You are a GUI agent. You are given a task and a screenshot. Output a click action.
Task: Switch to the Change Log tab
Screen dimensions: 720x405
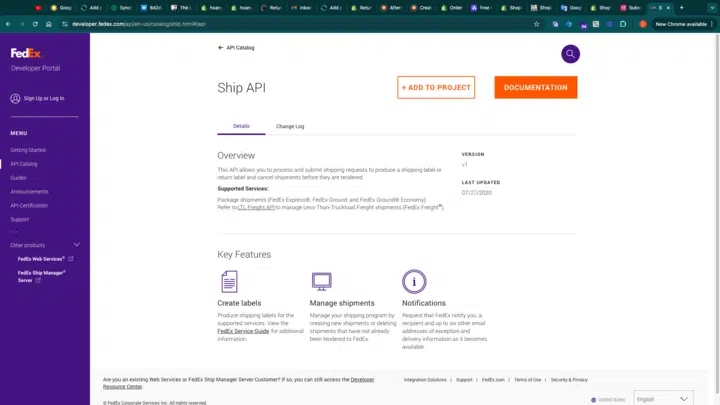(290, 127)
